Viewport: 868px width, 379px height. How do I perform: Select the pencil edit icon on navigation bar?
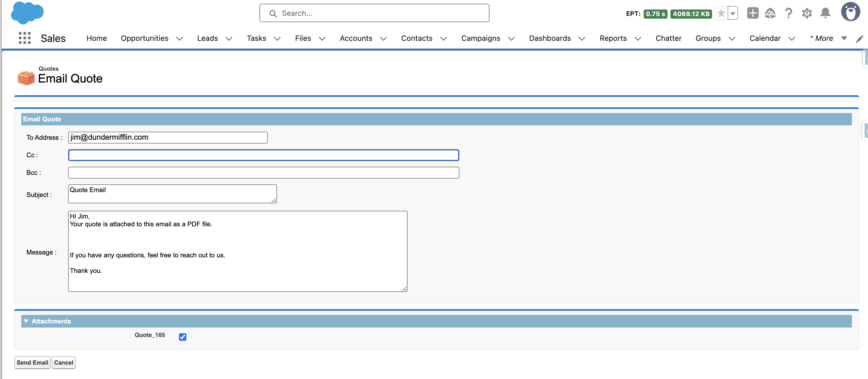click(x=860, y=39)
